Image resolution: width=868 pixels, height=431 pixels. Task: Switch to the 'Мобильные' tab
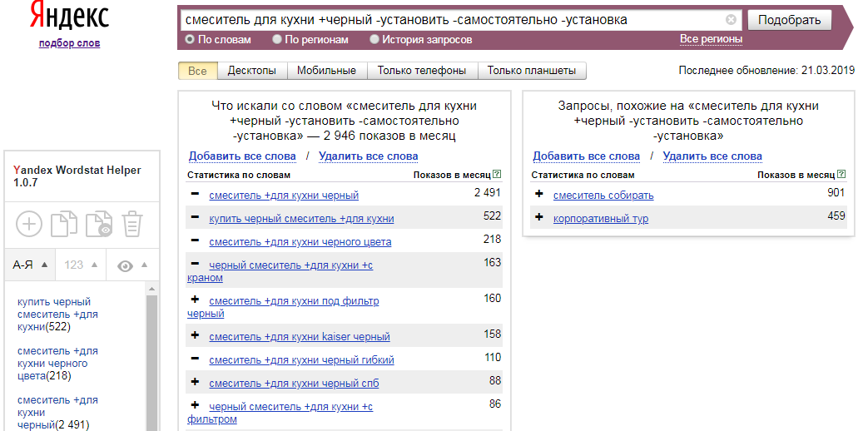point(326,71)
